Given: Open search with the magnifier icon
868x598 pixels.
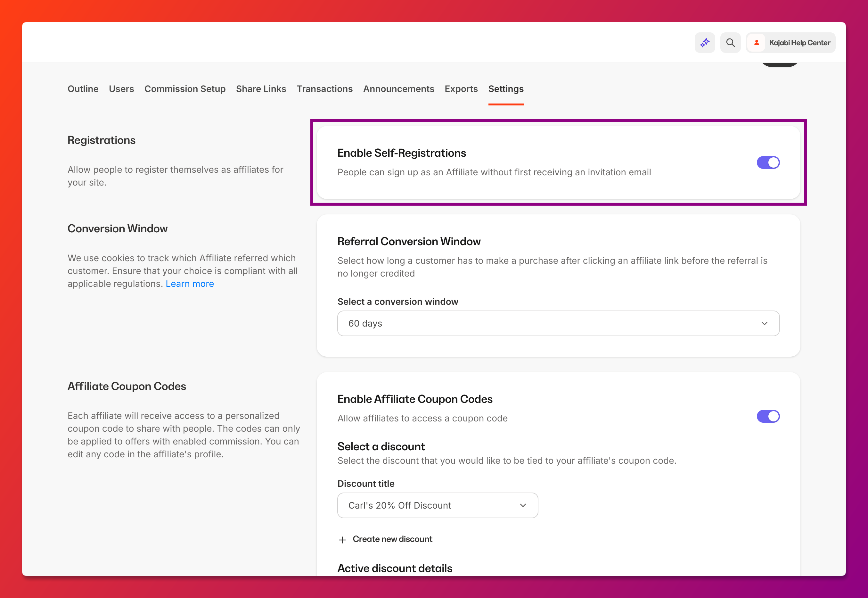Looking at the screenshot, I should click(x=730, y=43).
